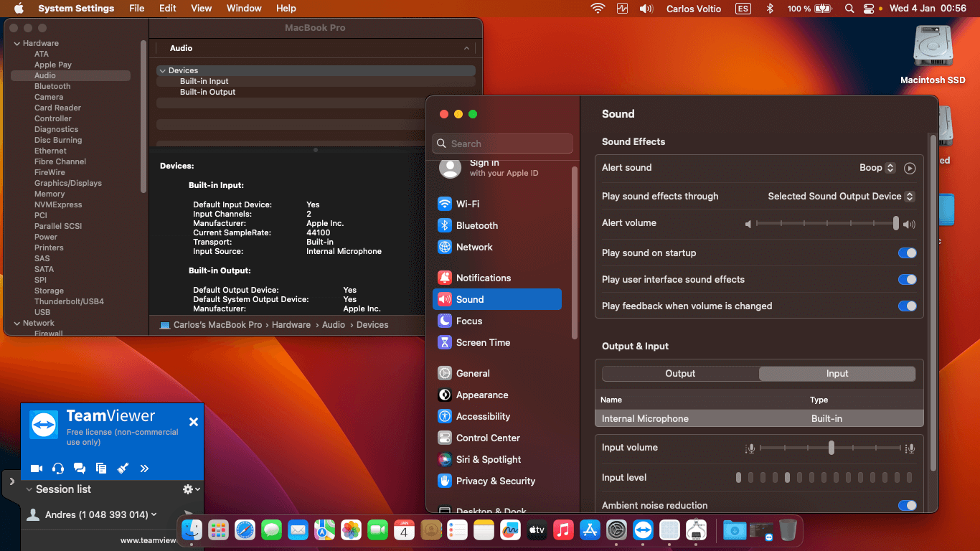The height and width of the screenshot is (551, 980).
Task: Click the Input volume slider
Action: 831,448
